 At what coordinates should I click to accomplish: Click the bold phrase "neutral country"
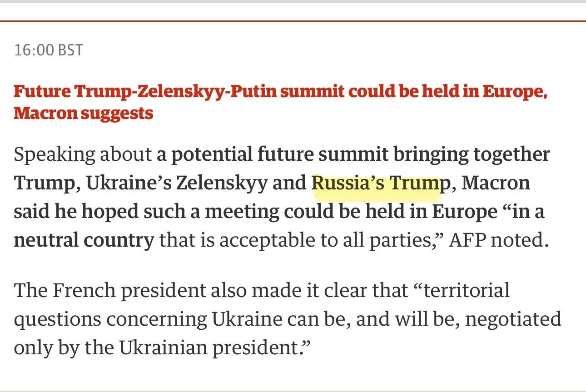click(84, 240)
